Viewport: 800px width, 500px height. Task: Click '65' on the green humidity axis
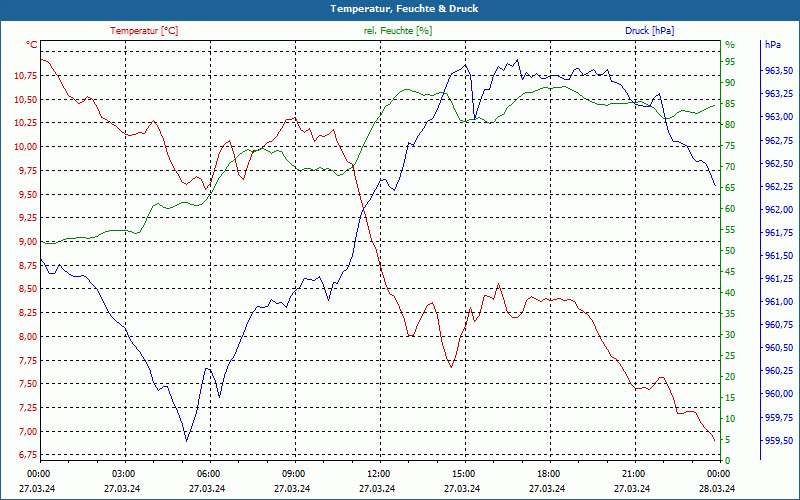[730, 188]
